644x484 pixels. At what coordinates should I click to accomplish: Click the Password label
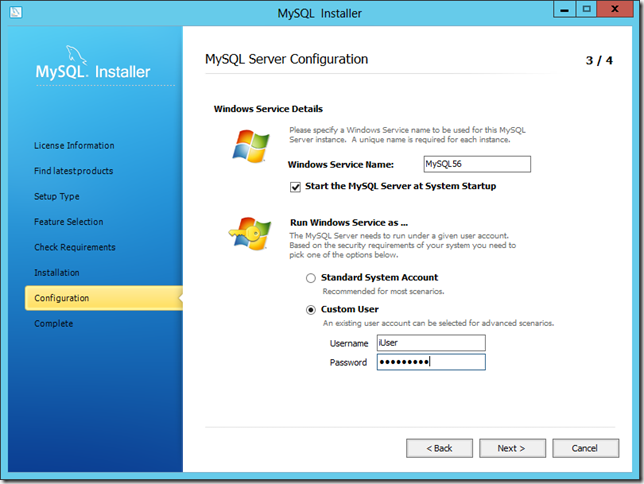pos(348,362)
